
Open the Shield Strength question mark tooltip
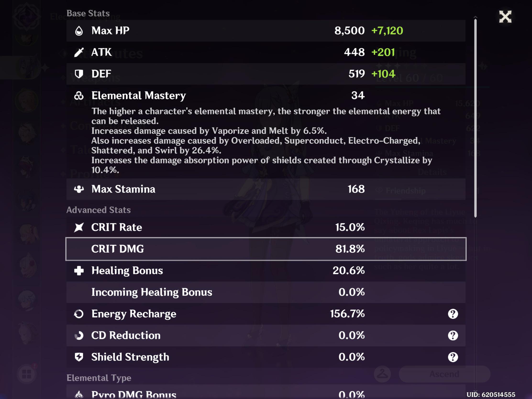(x=454, y=357)
